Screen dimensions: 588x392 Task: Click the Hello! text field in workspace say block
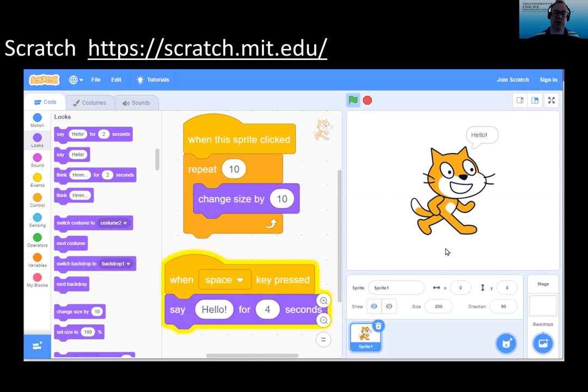[x=214, y=309]
